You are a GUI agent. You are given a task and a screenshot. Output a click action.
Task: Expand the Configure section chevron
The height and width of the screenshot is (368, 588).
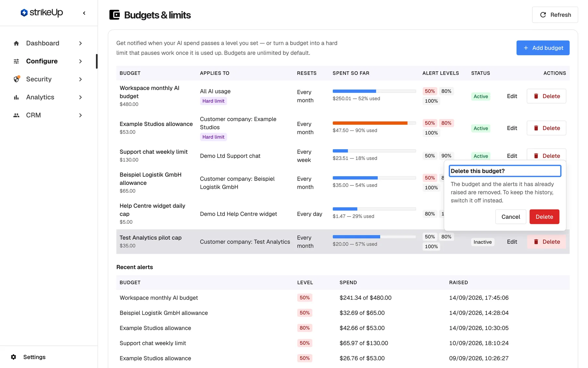pyautogui.click(x=80, y=61)
